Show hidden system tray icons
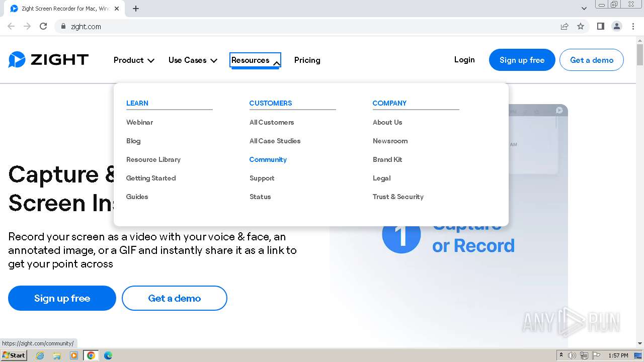 point(561,355)
